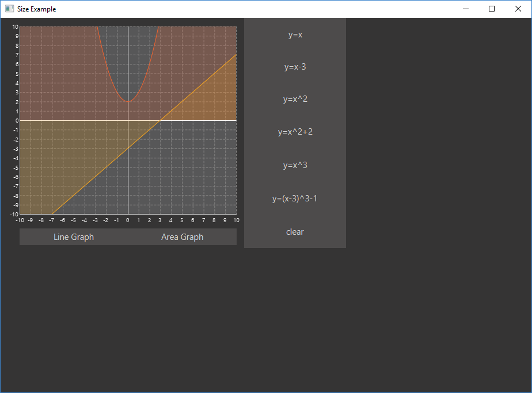
Task: Select the y=x-3 equation button
Action: [x=295, y=67]
